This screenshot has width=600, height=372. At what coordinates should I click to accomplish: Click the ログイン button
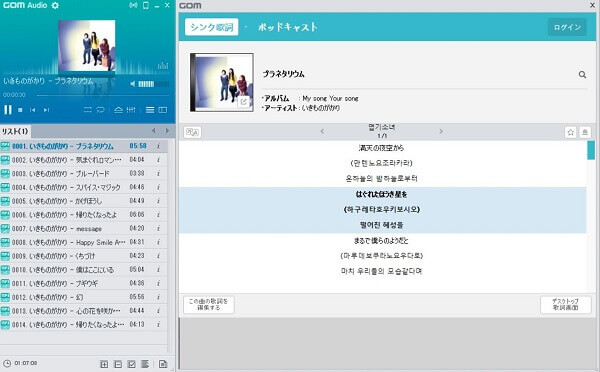567,27
